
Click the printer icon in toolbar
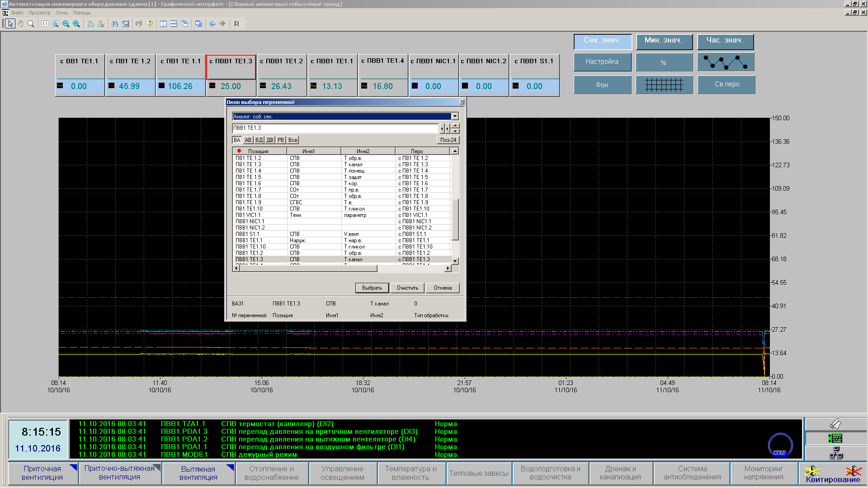139,23
